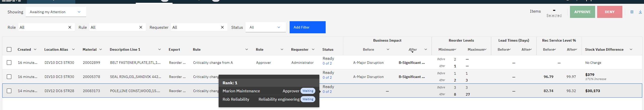Image resolution: width=644 pixels, height=110 pixels.
Task: Click the Requester column header chevron
Action: click(313, 49)
